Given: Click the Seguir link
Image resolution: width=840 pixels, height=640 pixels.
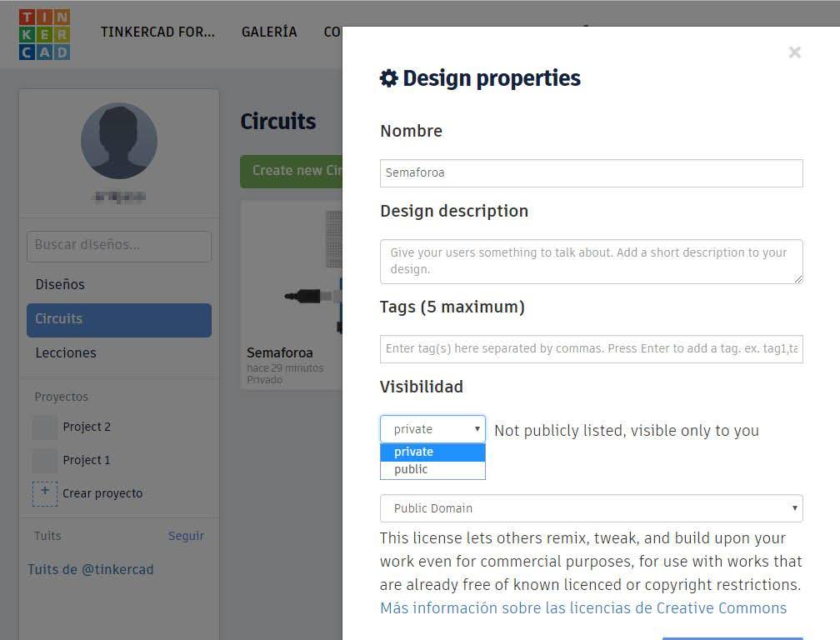Looking at the screenshot, I should click(186, 536).
